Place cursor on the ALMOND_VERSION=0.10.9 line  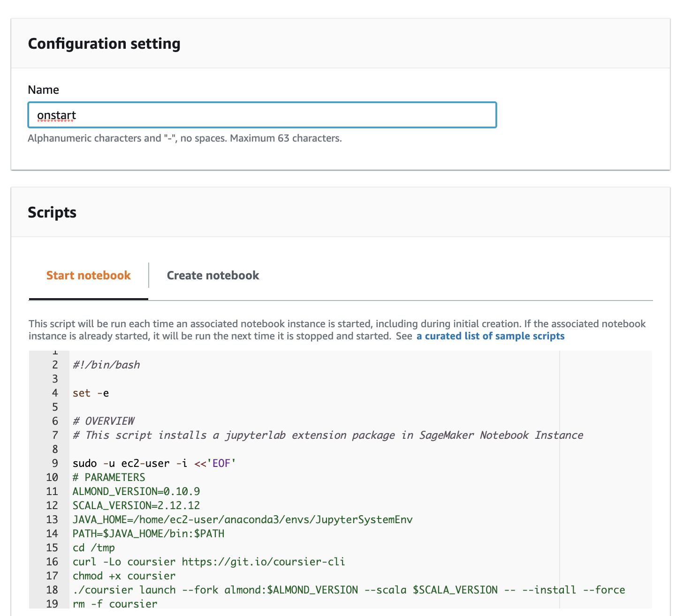[x=136, y=491]
